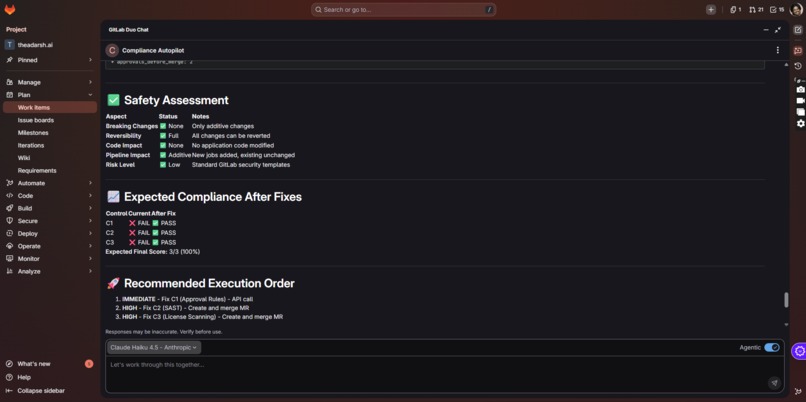The height and width of the screenshot is (402, 806).
Task: Click the camera screenshot icon
Action: click(800, 89)
